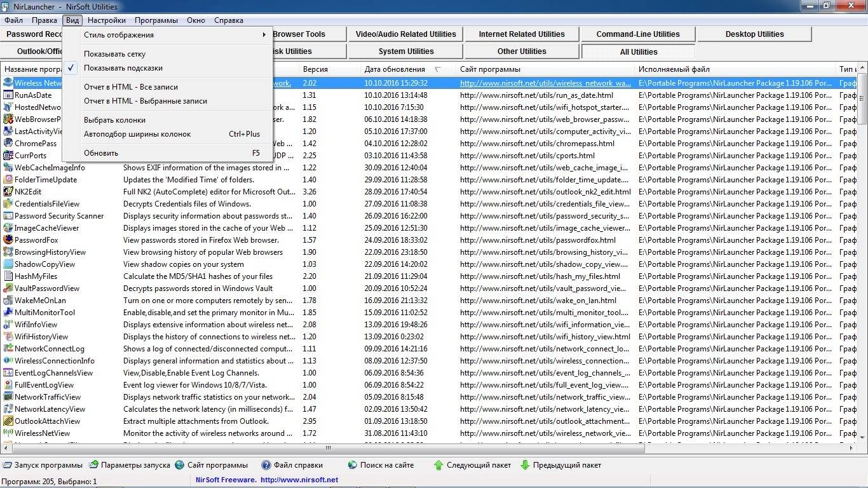Click the ShadowCopyView program icon
This screenshot has width=868, height=488.
(x=8, y=264)
